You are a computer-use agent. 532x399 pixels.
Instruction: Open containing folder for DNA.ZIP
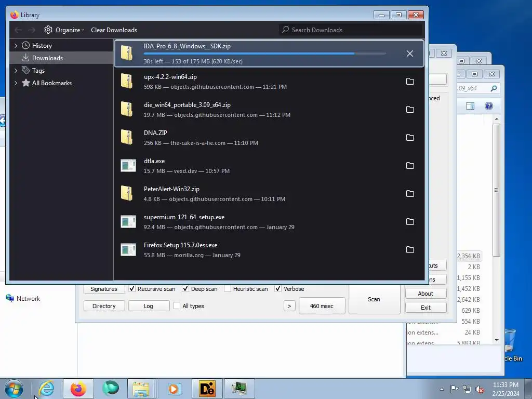(x=410, y=137)
